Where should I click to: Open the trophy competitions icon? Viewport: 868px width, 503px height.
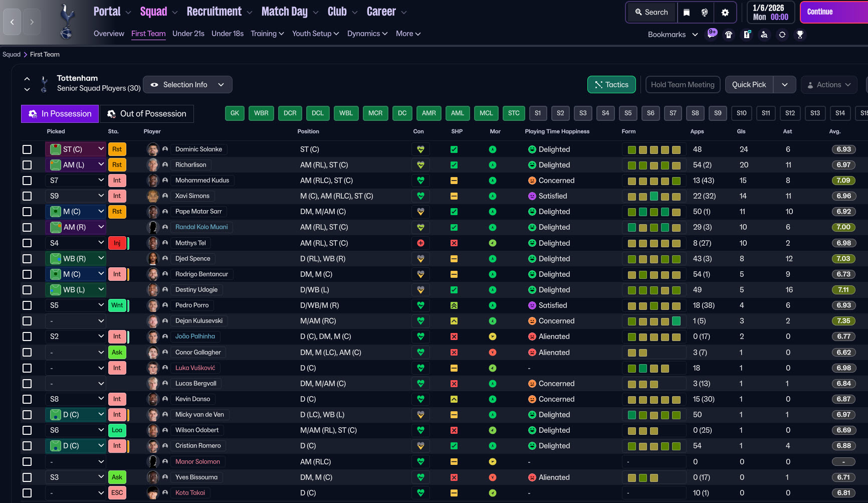[800, 35]
